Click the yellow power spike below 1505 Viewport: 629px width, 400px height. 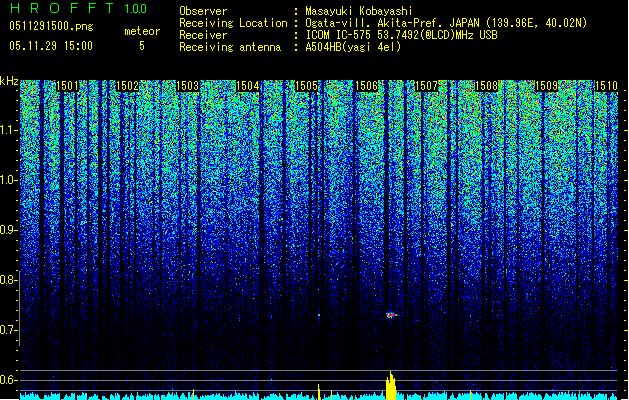click(x=319, y=392)
